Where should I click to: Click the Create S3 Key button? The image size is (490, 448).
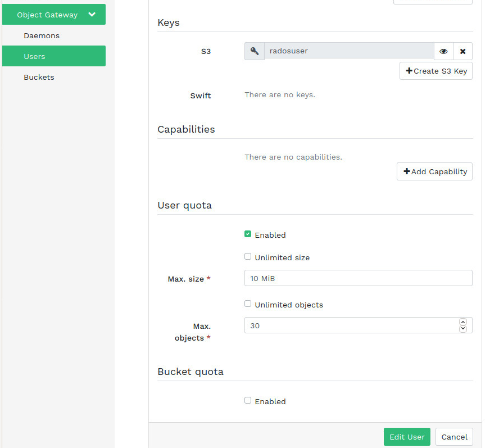click(x=435, y=71)
